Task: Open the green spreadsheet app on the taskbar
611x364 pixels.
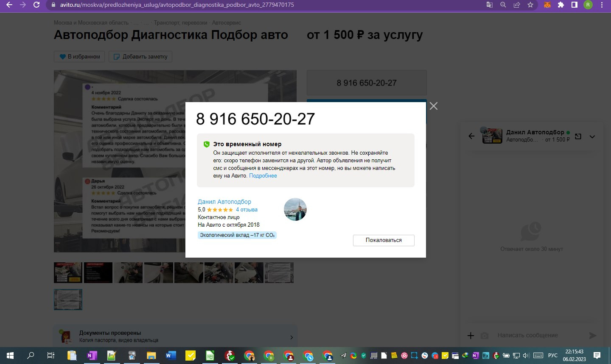Action: click(210, 356)
